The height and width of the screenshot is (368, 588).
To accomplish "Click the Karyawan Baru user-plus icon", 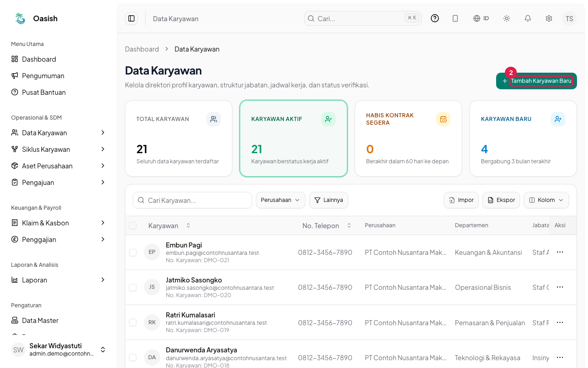I will pyautogui.click(x=558, y=119).
